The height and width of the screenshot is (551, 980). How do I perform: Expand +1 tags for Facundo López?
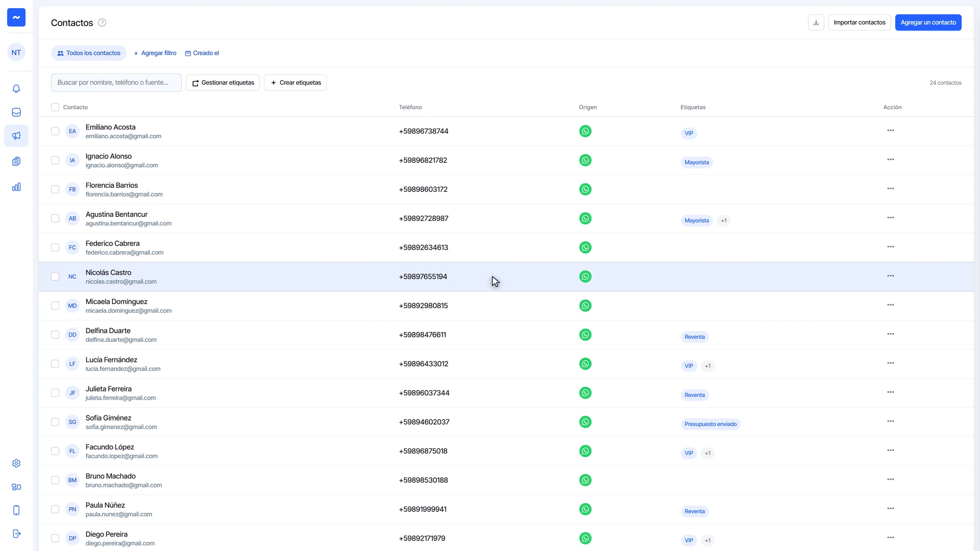tap(707, 453)
